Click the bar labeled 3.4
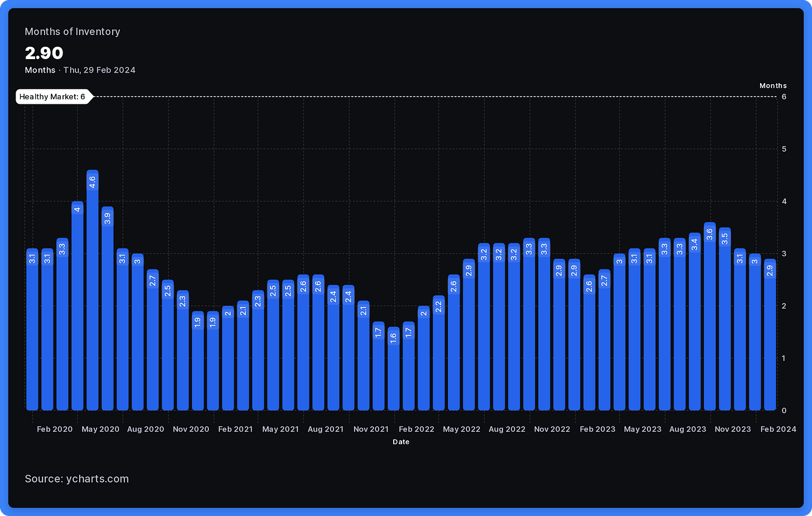The image size is (812, 516). tap(695, 322)
